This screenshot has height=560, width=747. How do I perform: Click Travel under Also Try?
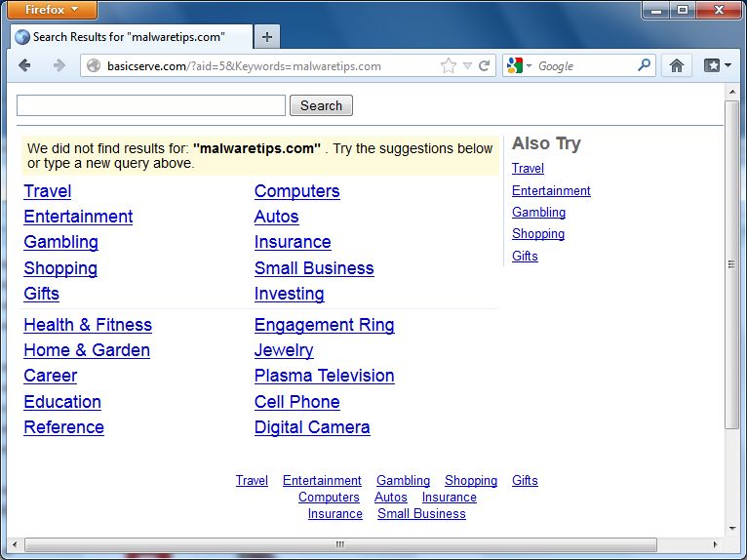(x=528, y=168)
